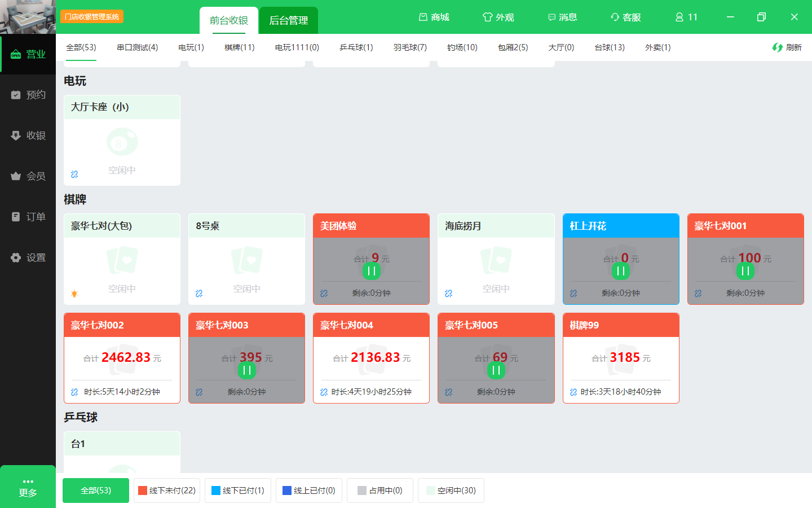Open the 商城 store
The width and height of the screenshot is (812, 508).
click(x=434, y=17)
